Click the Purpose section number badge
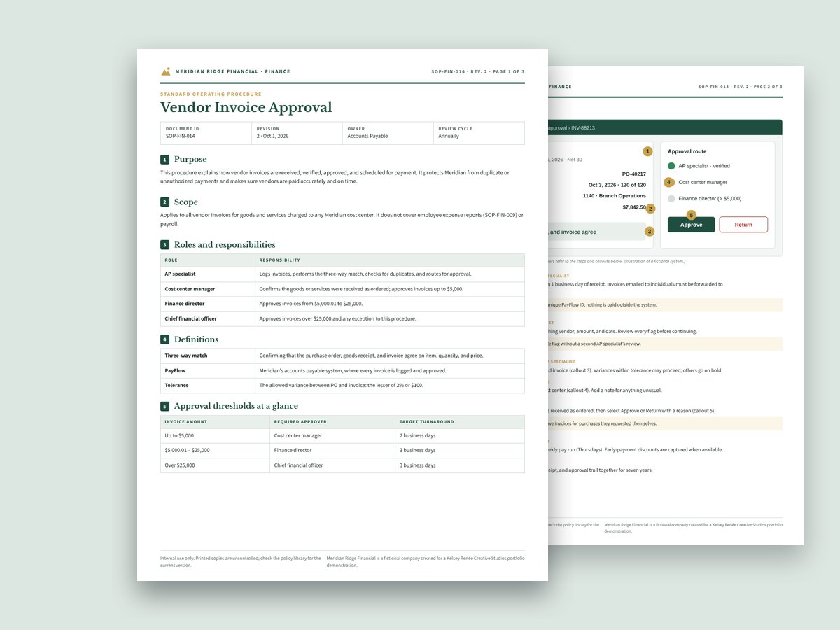 coord(164,160)
